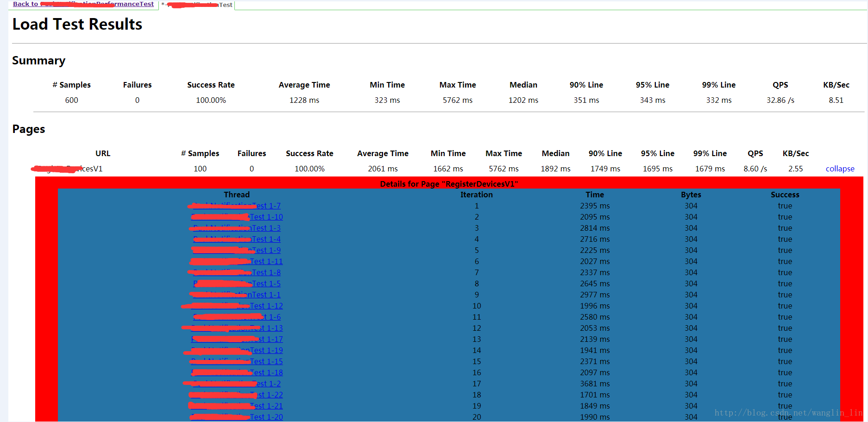Click time value '1701 ms'
868x422 pixels.
tap(595, 395)
